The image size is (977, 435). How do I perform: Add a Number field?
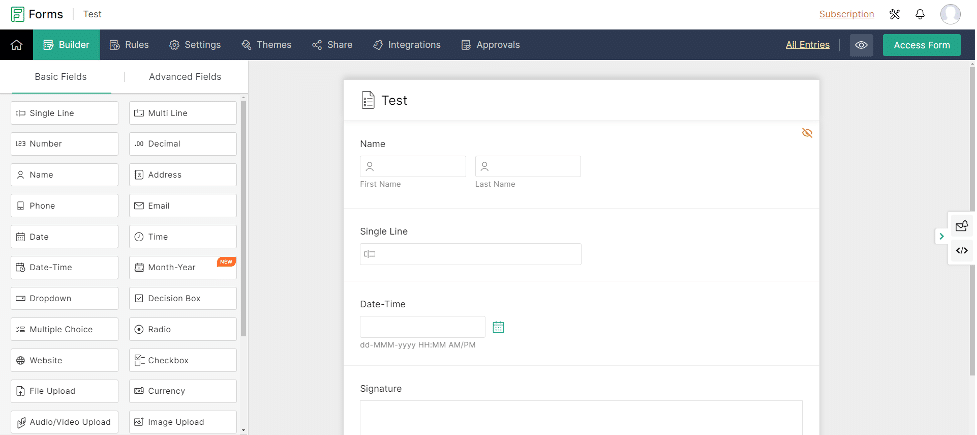tap(64, 143)
